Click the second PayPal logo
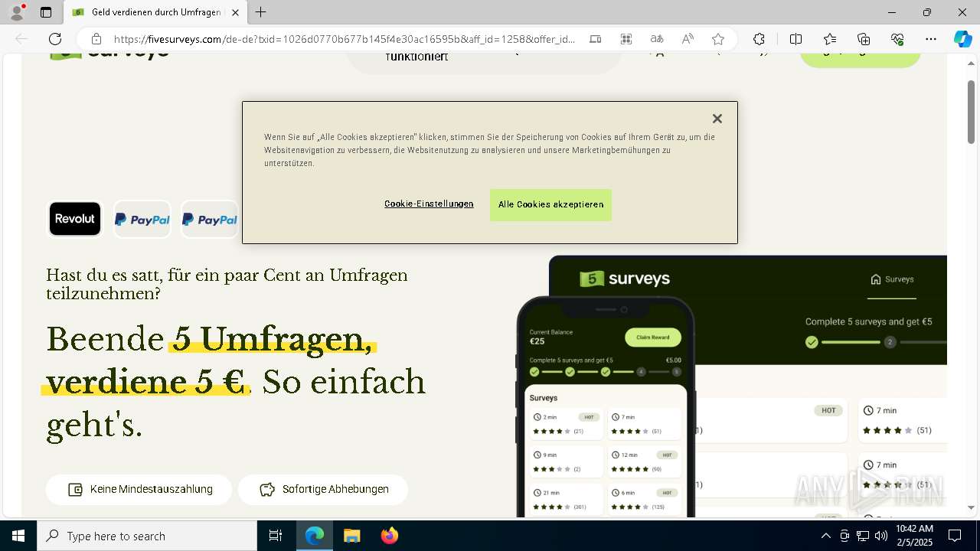This screenshot has width=980, height=551. pyautogui.click(x=210, y=220)
